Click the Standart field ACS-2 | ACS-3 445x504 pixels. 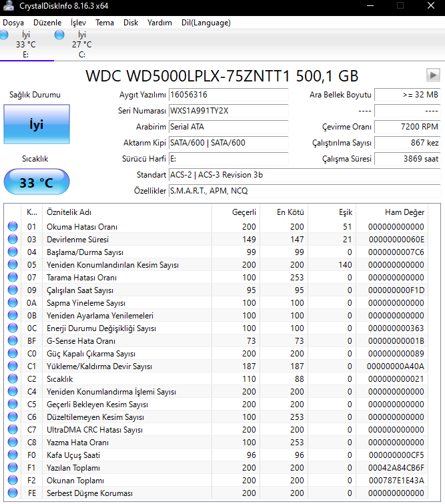[305, 175]
